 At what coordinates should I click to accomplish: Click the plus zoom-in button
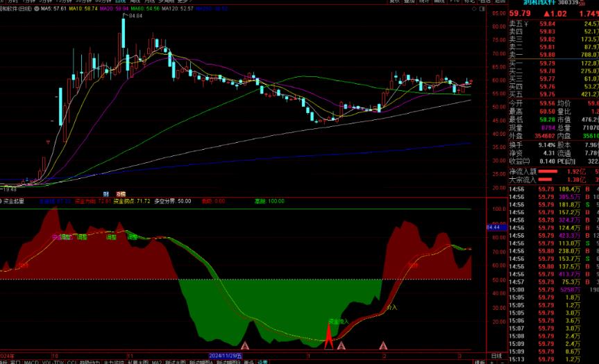(491, 362)
